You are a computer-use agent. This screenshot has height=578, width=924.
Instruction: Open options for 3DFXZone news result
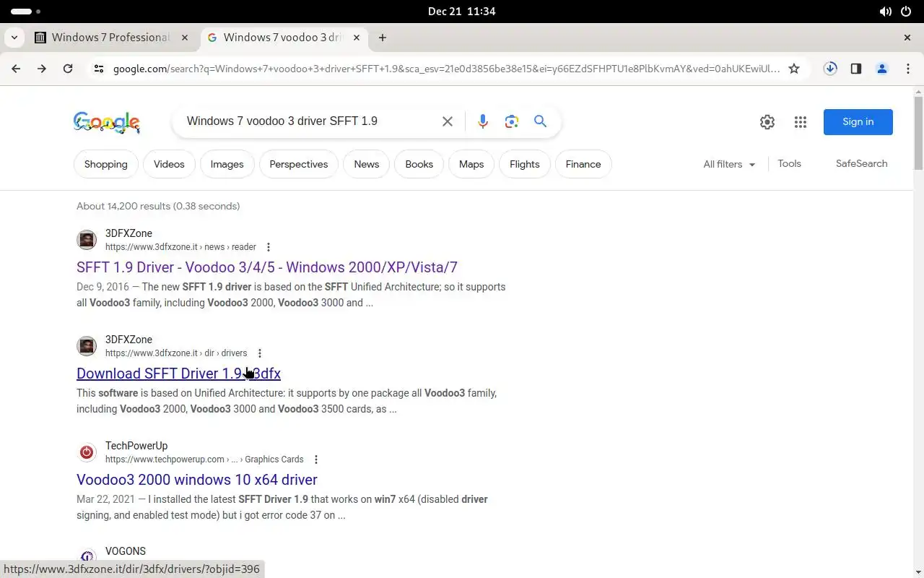pyautogui.click(x=269, y=247)
